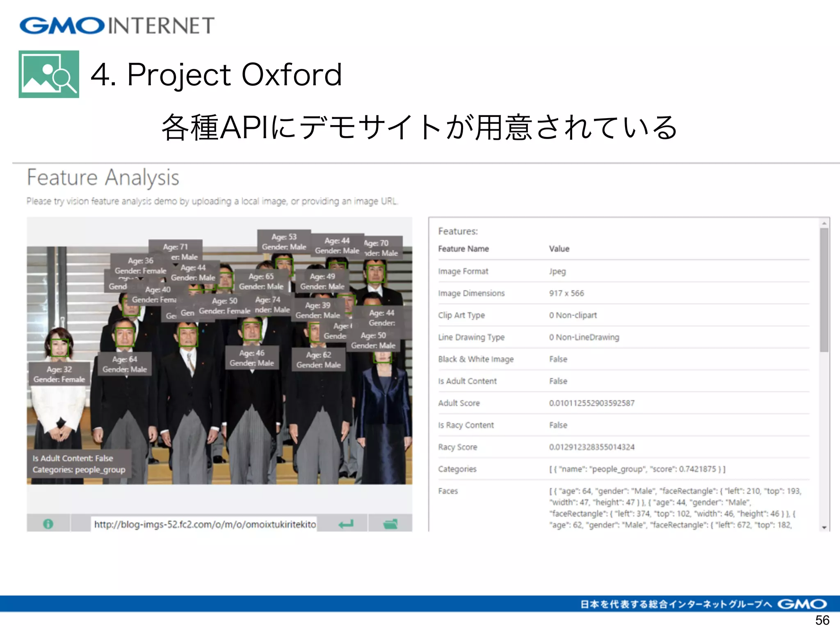This screenshot has width=840, height=630.
Task: Click the GMO logo in the blue footer
Action: coord(802,604)
